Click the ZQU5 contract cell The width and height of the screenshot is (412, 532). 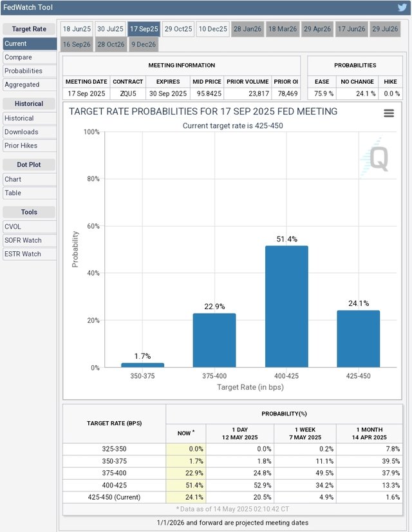[128, 93]
